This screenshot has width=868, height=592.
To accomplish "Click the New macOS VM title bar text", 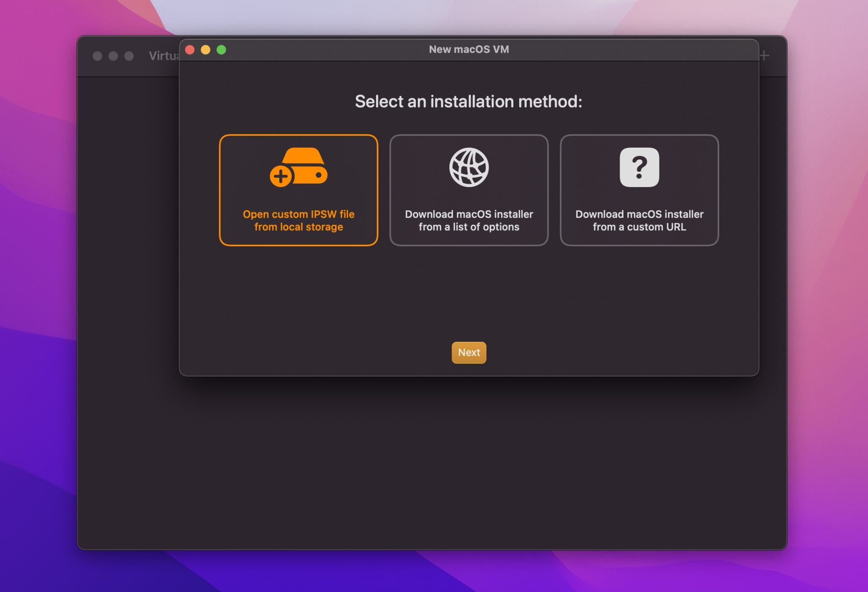I will (468, 50).
